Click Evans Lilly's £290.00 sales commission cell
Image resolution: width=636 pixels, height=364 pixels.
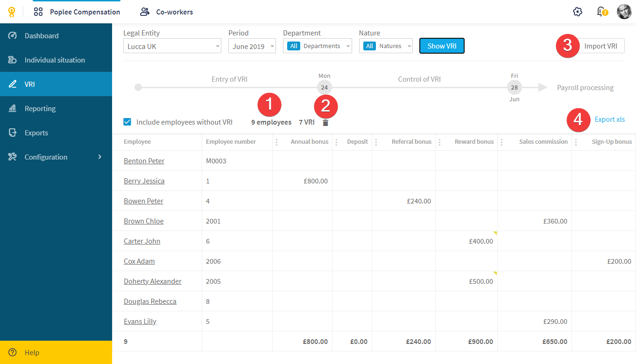pyautogui.click(x=534, y=321)
